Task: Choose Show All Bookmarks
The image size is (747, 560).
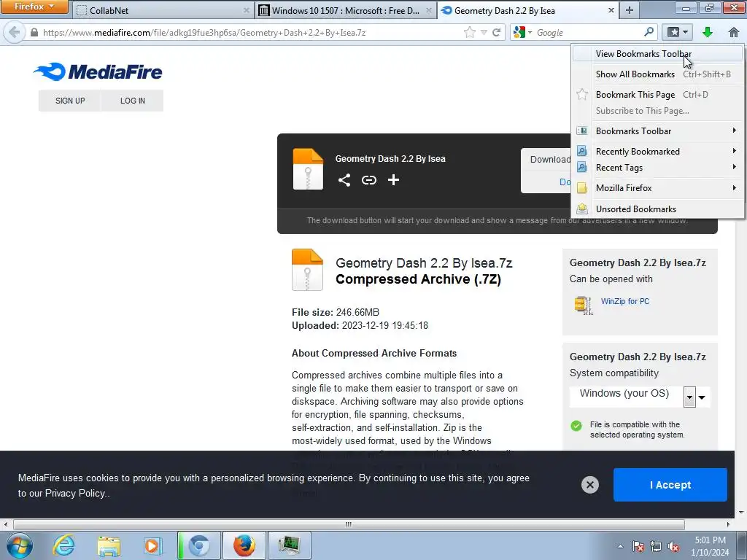Action: [x=658, y=74]
